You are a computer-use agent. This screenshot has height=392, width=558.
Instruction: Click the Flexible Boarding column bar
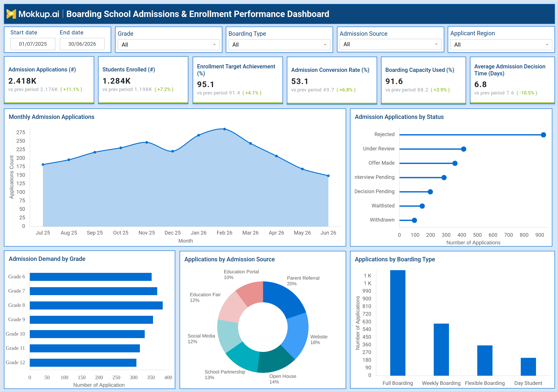[x=485, y=360]
